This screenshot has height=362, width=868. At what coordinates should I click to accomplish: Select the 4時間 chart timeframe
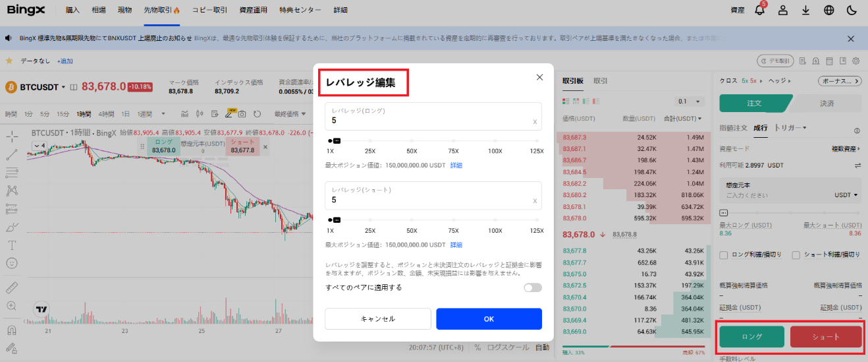pyautogui.click(x=106, y=114)
